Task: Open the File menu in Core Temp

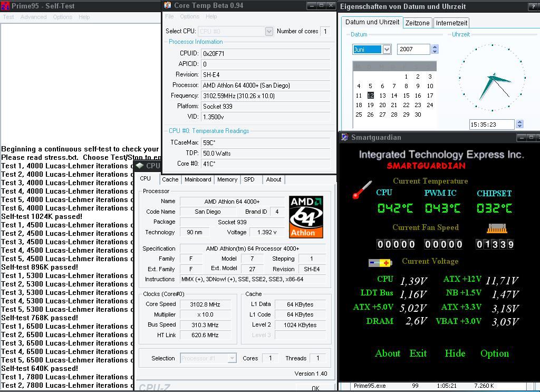Action: [169, 16]
